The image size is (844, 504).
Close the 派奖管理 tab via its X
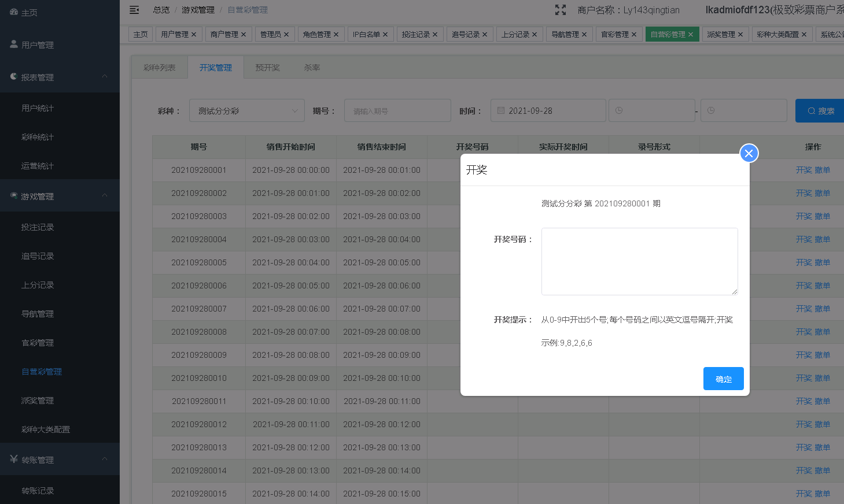point(740,35)
